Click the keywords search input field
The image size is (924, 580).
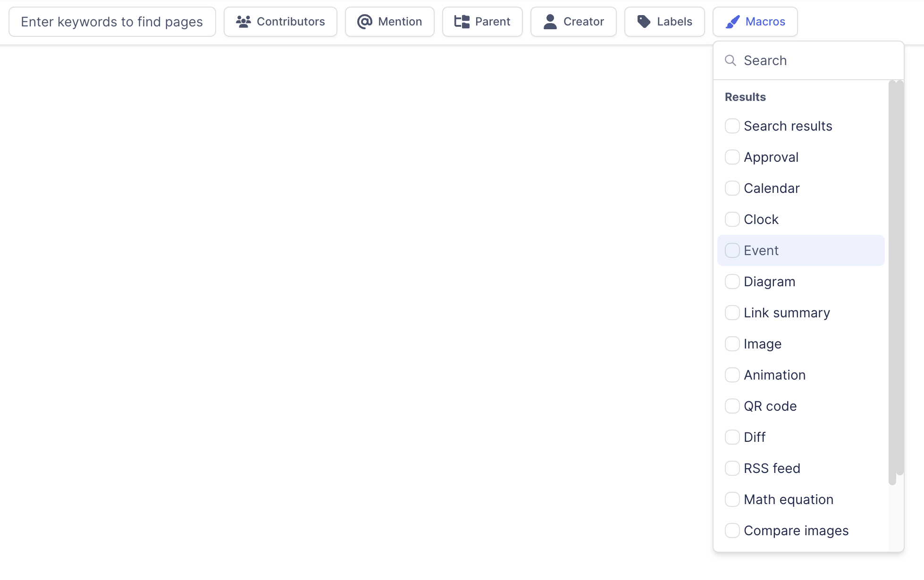[x=112, y=21]
